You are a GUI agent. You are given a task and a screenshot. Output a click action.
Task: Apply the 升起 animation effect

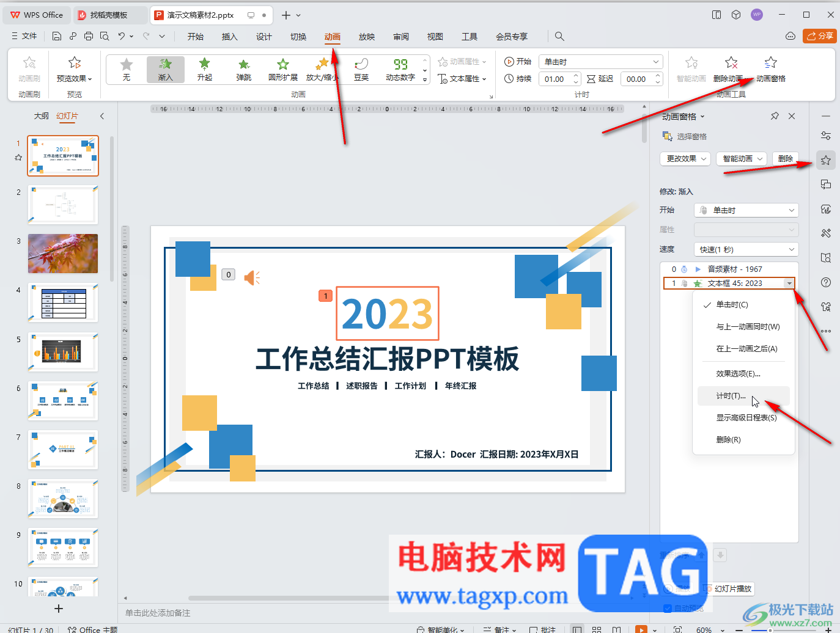coord(205,69)
